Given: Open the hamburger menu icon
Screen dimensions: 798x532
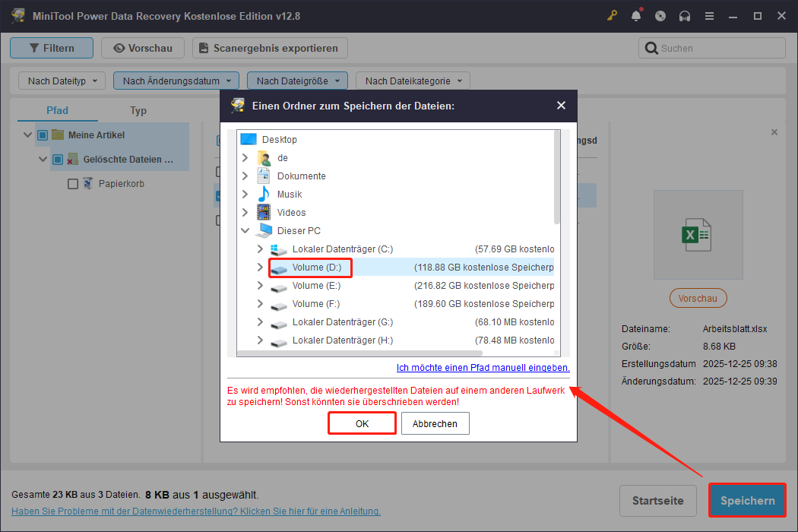Looking at the screenshot, I should [x=709, y=15].
